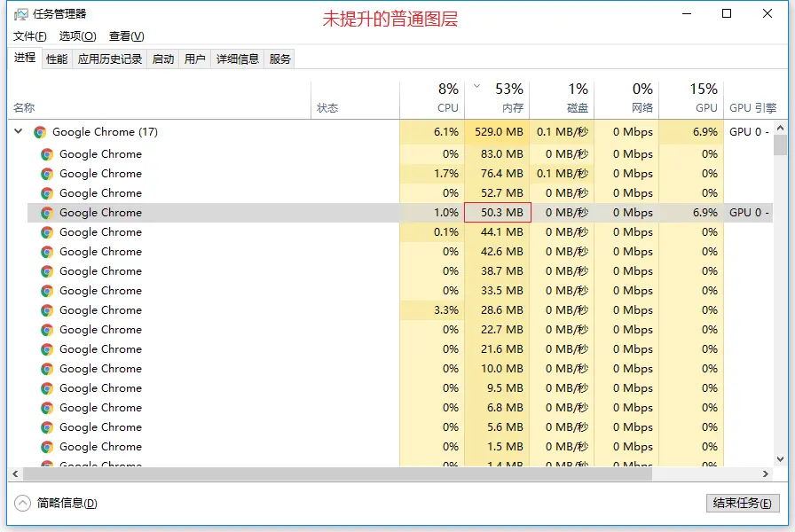This screenshot has width=795, height=532.
Task: Open the 文件(F) menu
Action: pos(30,36)
